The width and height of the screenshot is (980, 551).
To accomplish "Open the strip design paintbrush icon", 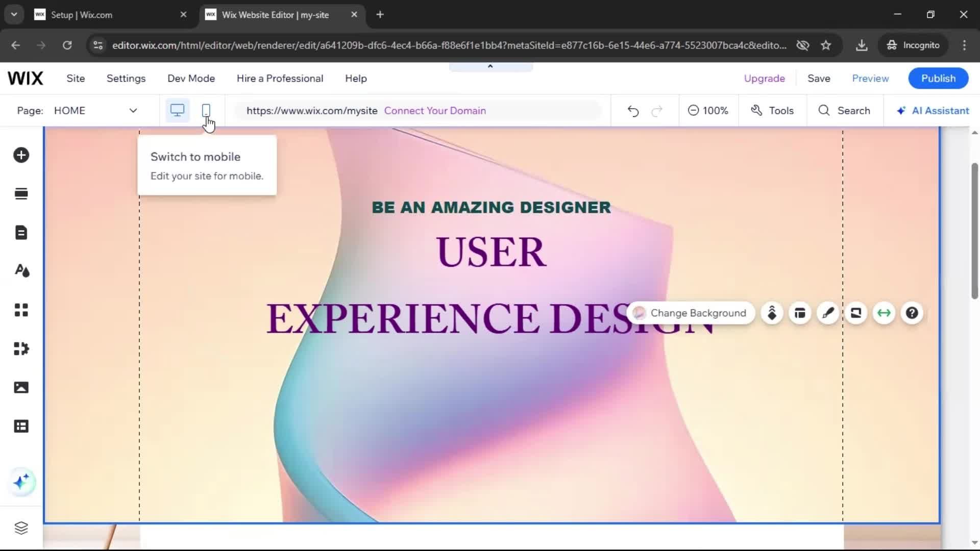I will 828,313.
